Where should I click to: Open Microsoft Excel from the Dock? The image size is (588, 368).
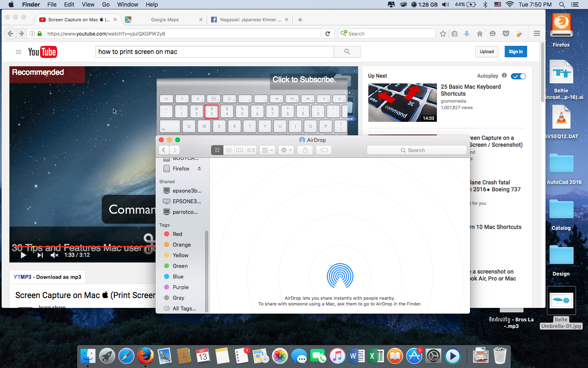pyautogui.click(x=376, y=356)
